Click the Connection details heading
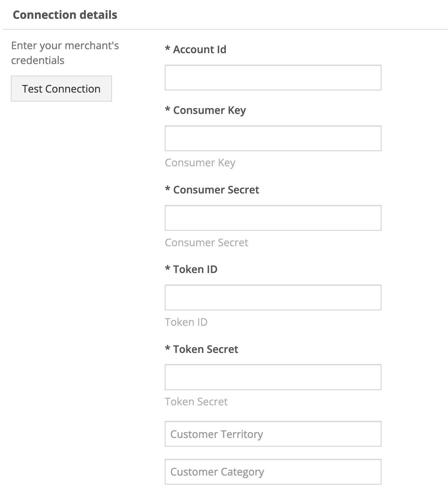The width and height of the screenshot is (448, 490). 65,15
